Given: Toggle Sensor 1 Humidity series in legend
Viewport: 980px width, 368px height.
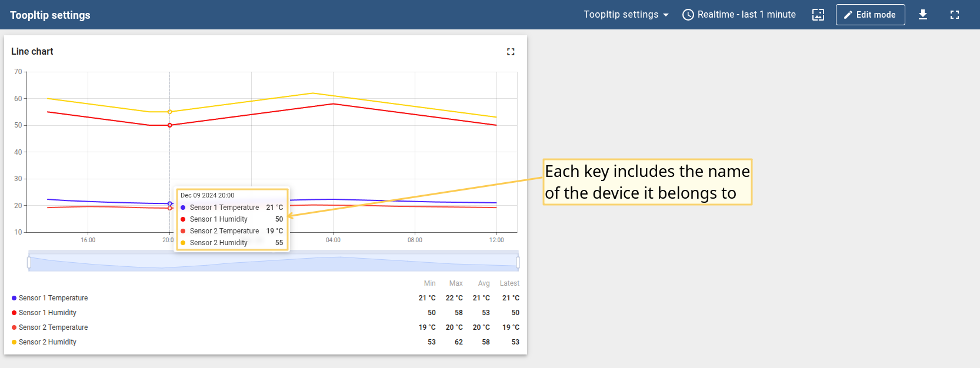Looking at the screenshot, I should click(47, 313).
